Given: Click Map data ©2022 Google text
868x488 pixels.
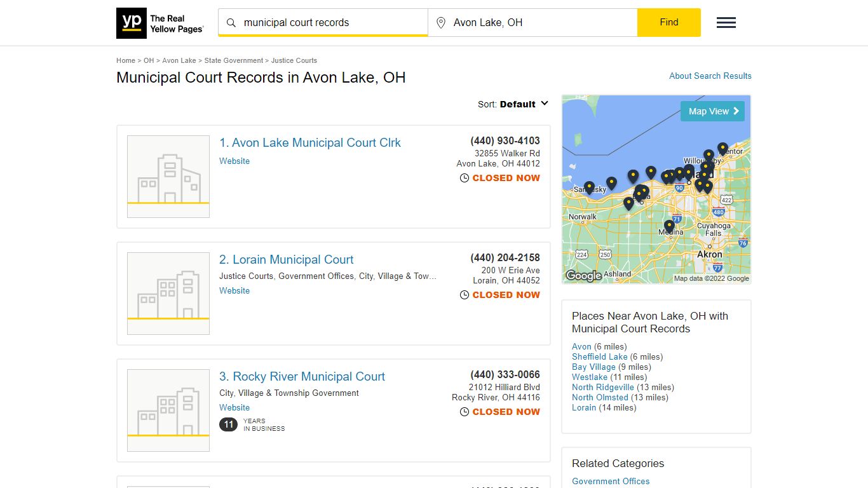Looking at the screenshot, I should 712,278.
